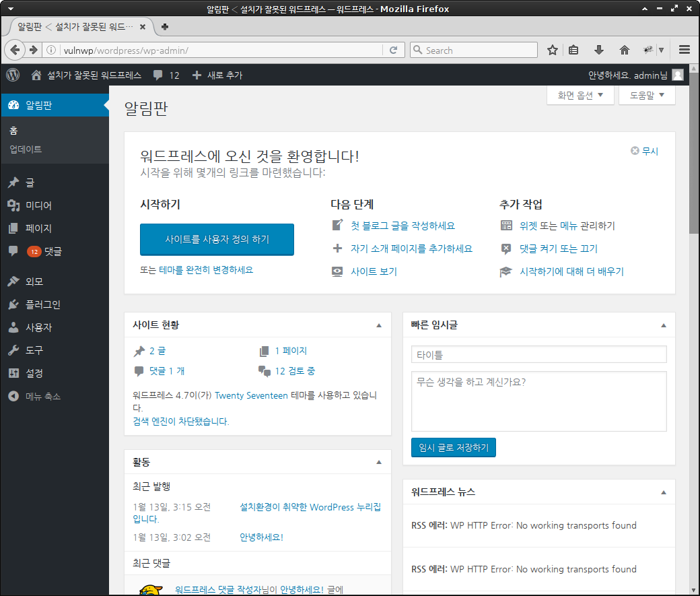This screenshot has width=700, height=596.
Task: Open 업데이트 submenu item
Action: click(26, 150)
